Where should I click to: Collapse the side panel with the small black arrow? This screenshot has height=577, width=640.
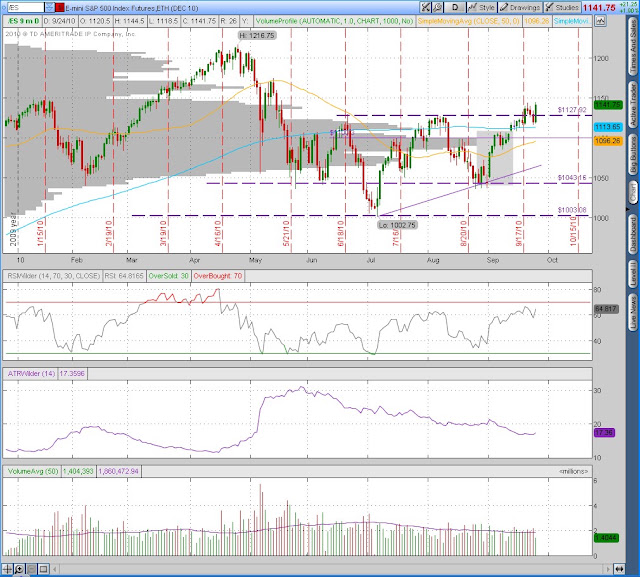point(627,209)
